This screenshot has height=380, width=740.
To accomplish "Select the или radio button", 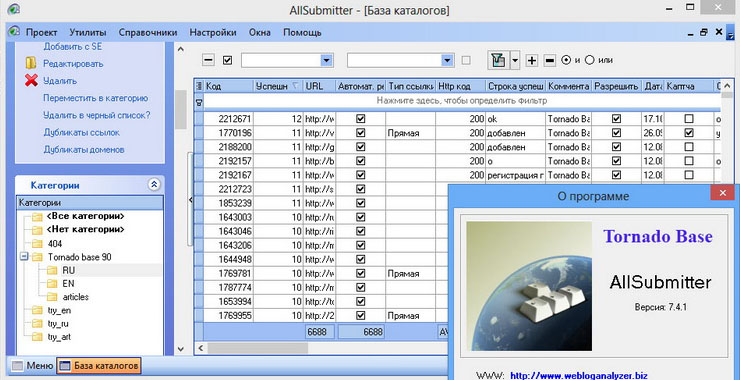I will point(589,60).
